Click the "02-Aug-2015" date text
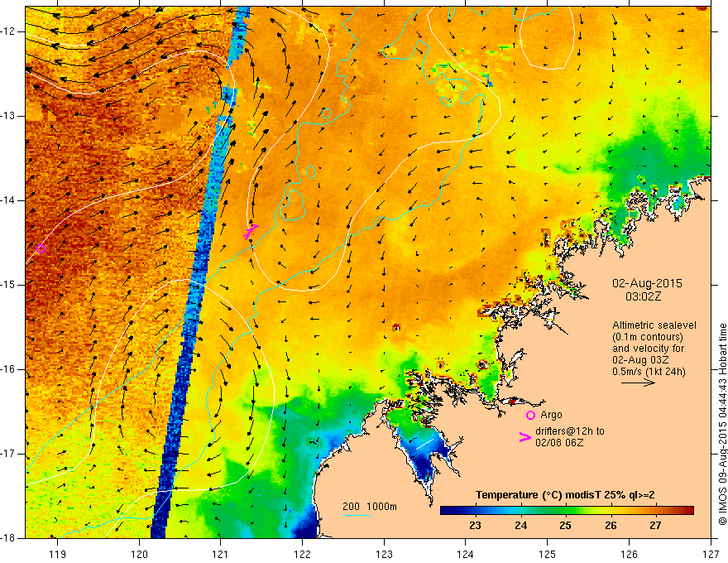Screen dimensions: 728x563 click(647, 283)
